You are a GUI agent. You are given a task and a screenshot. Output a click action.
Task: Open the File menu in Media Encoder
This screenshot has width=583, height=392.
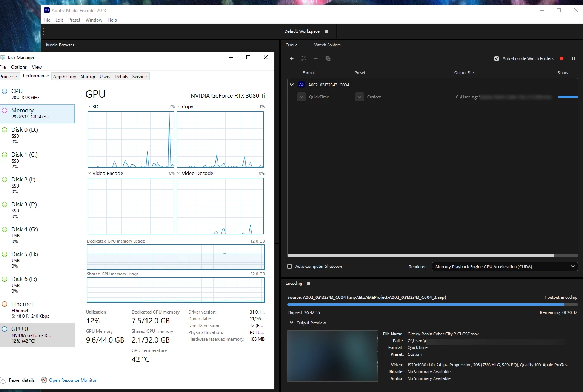47,20
